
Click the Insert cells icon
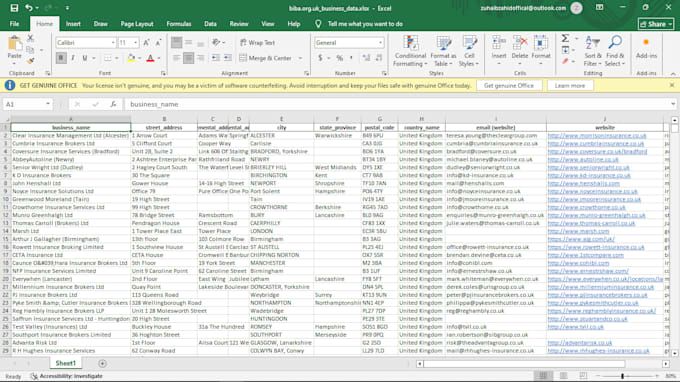click(x=499, y=43)
